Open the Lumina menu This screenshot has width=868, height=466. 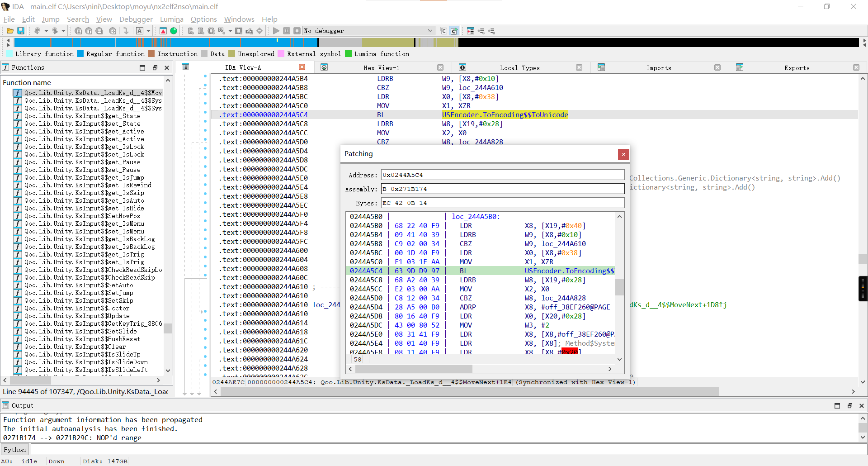point(172,19)
